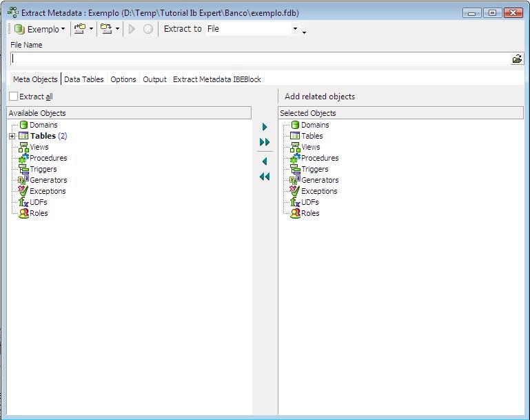
Task: Add all objects with double right arrow
Action: (x=265, y=142)
